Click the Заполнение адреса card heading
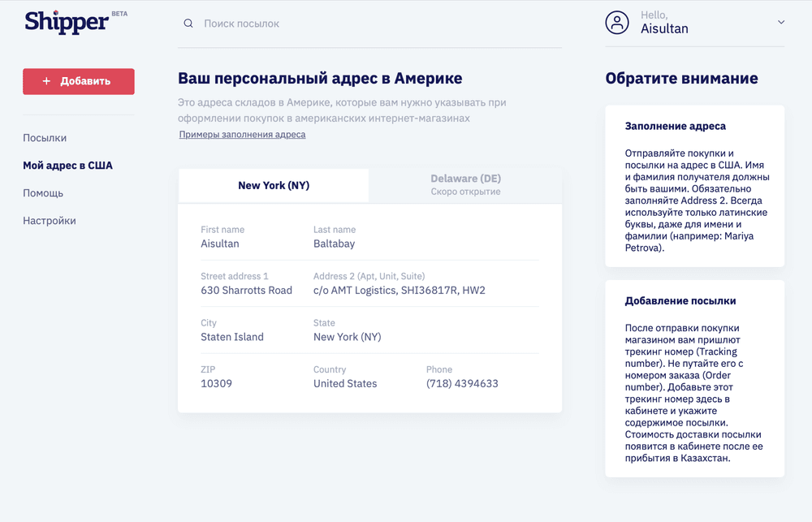 click(x=676, y=126)
